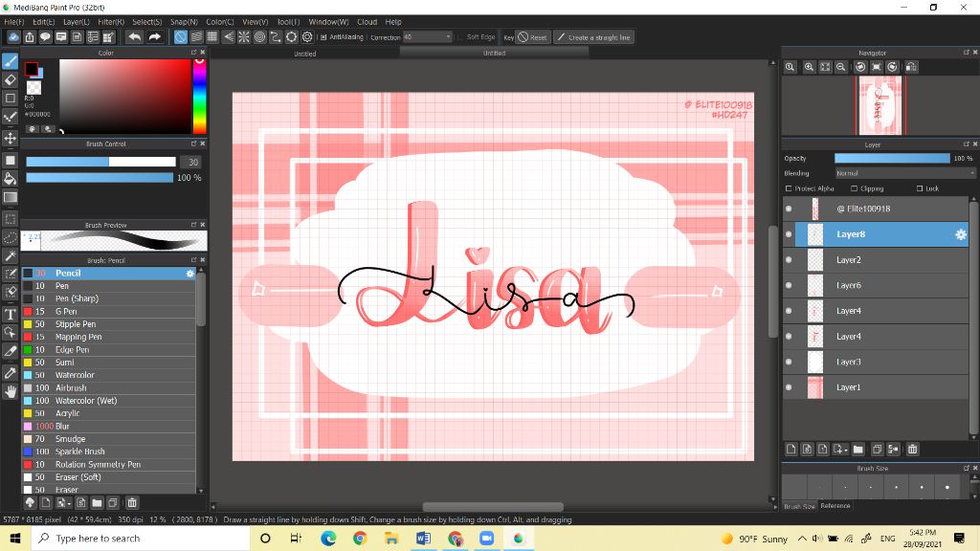Viewport: 980px width, 551px height.
Task: Open snap settings gear icon
Action: click(307, 37)
